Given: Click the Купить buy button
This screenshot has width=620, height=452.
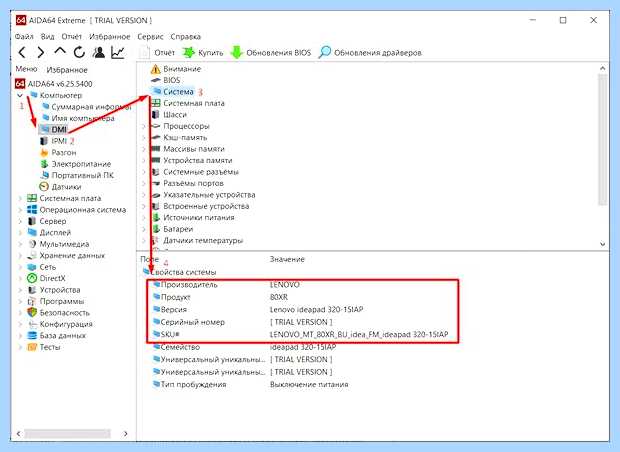Looking at the screenshot, I should click(x=203, y=53).
